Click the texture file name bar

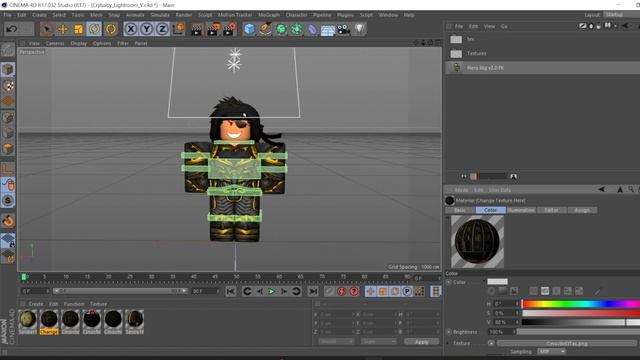[567, 344]
